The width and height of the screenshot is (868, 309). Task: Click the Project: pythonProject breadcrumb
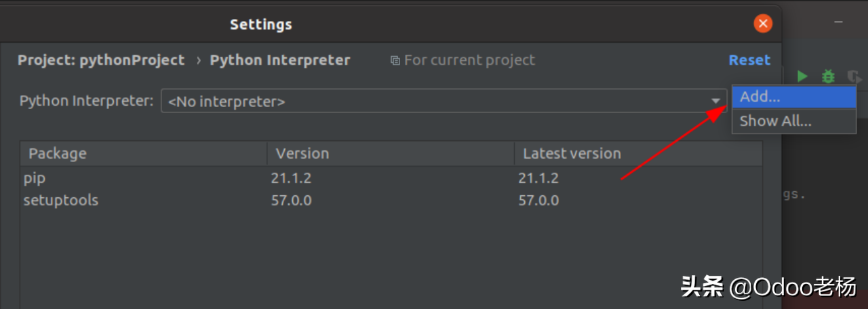tap(101, 60)
